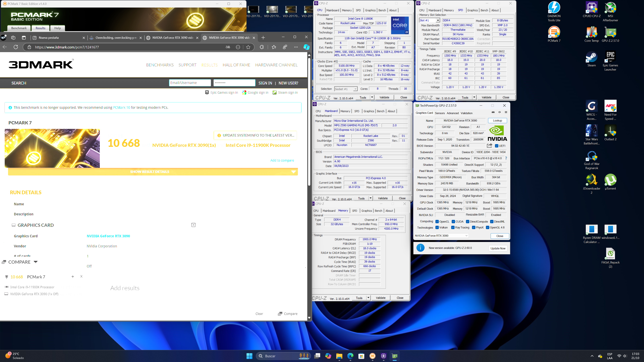Click Email/Username input field
644x362 pixels.
coord(190,83)
